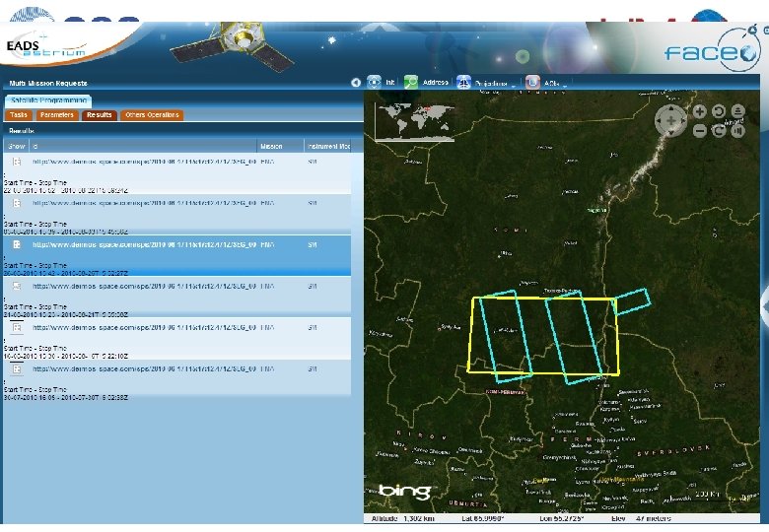Toggle the Show icon in fifth result row
This screenshot has width=769, height=532.
tap(17, 327)
